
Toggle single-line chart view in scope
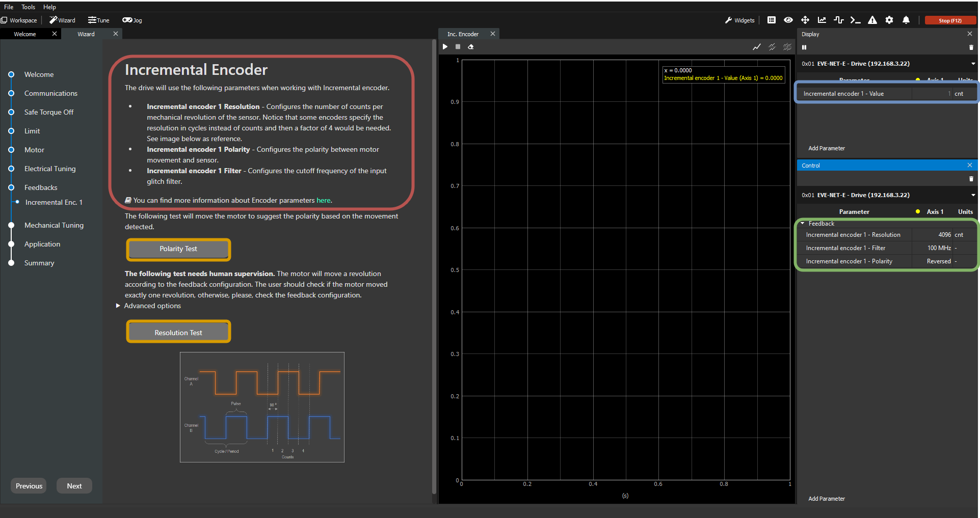757,47
